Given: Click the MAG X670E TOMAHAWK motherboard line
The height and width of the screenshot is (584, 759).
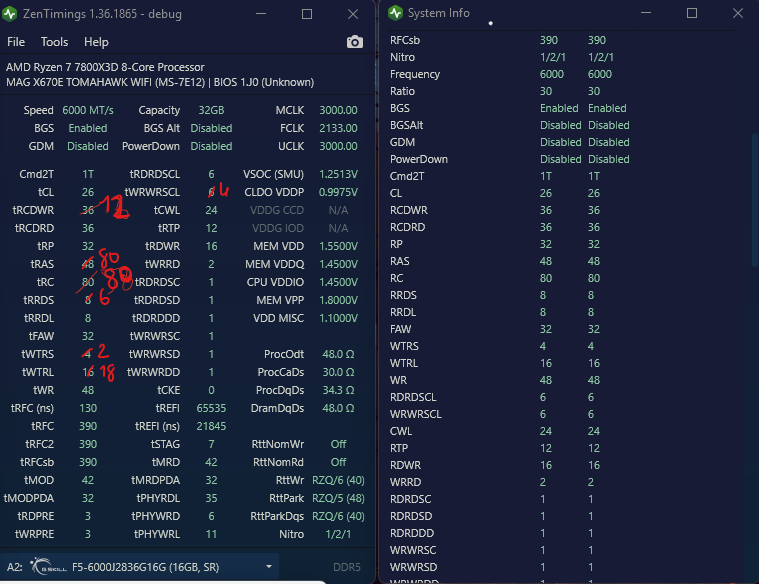Looking at the screenshot, I should [x=160, y=82].
